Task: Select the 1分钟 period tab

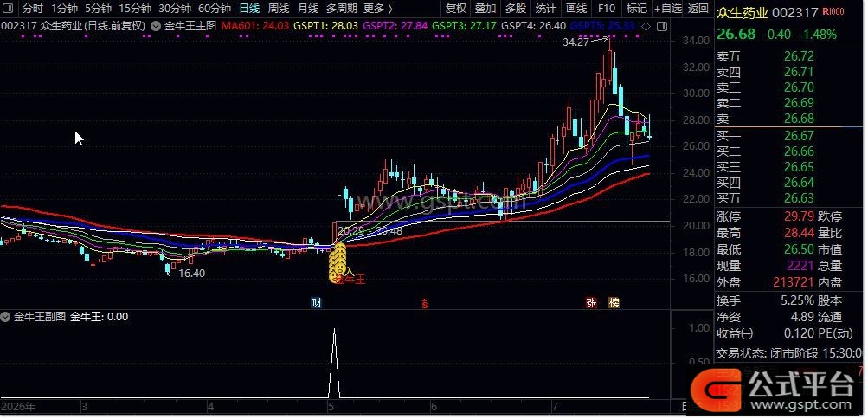Action: [x=64, y=9]
